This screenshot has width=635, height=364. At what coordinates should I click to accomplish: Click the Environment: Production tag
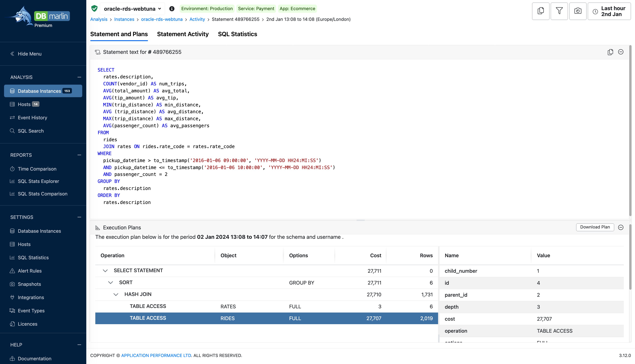click(x=207, y=8)
